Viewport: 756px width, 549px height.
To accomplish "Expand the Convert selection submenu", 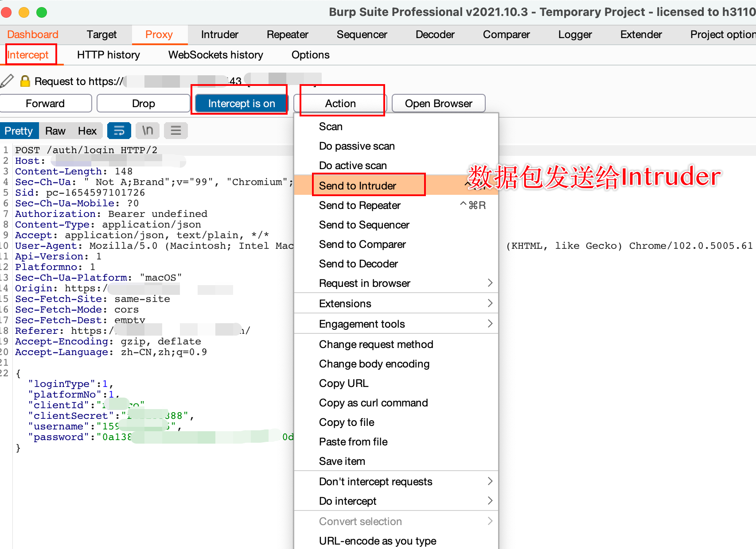I will click(x=396, y=522).
